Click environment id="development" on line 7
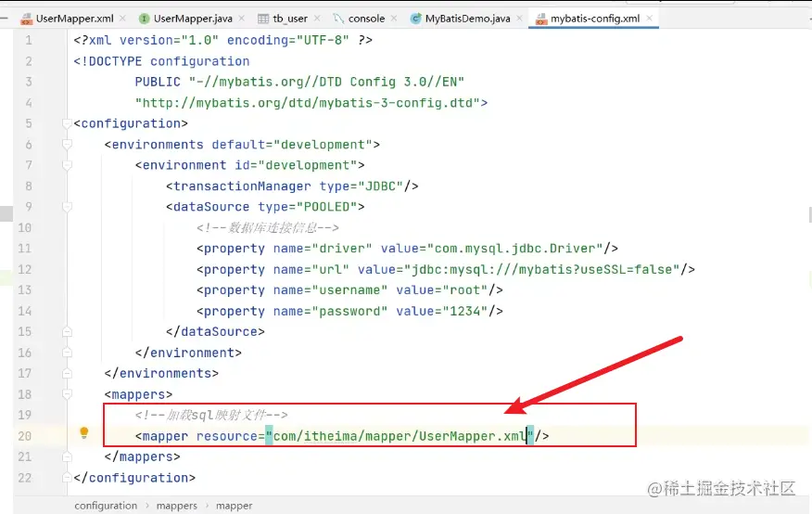This screenshot has height=514, width=812. click(250, 165)
